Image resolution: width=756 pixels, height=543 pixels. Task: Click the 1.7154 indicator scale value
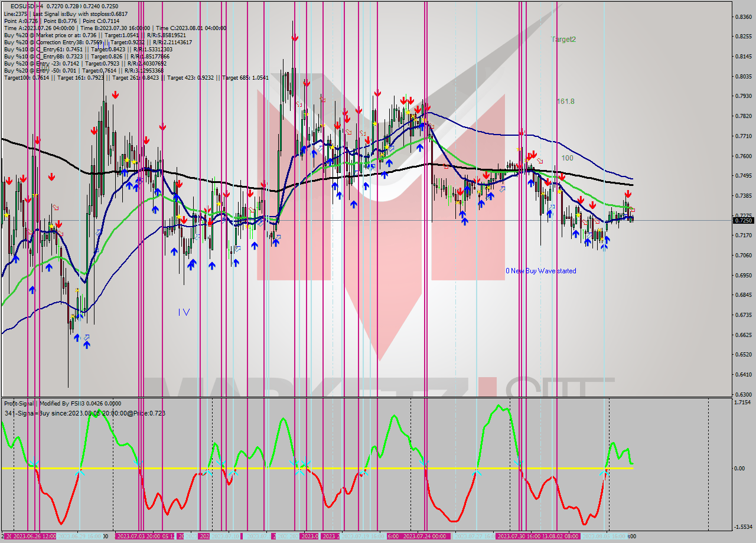tap(743, 403)
